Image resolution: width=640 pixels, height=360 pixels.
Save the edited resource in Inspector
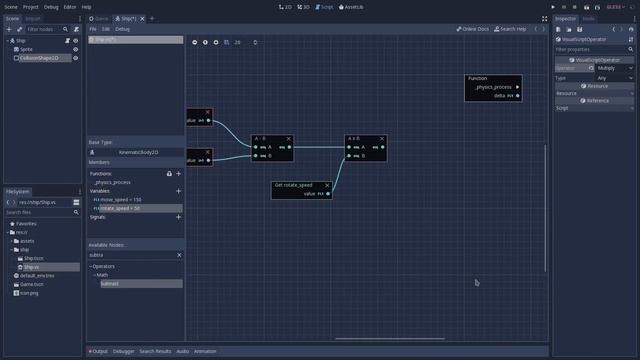pos(580,29)
